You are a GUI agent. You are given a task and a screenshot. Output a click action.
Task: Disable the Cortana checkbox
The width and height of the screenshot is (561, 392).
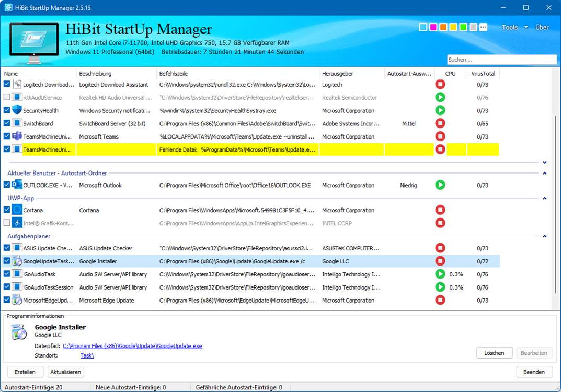coord(7,210)
